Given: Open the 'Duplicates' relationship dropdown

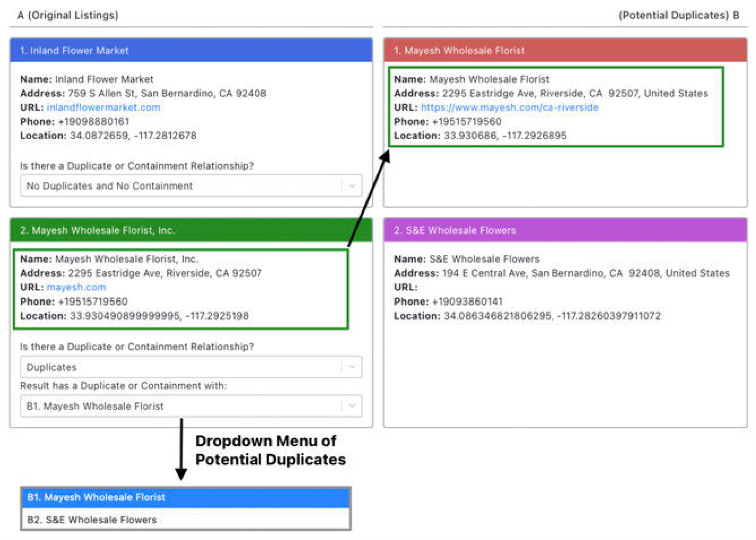Looking at the screenshot, I should (x=191, y=367).
